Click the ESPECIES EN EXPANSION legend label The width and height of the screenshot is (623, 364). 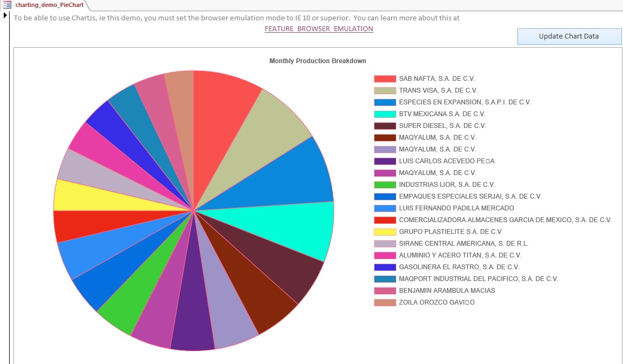coord(465,102)
